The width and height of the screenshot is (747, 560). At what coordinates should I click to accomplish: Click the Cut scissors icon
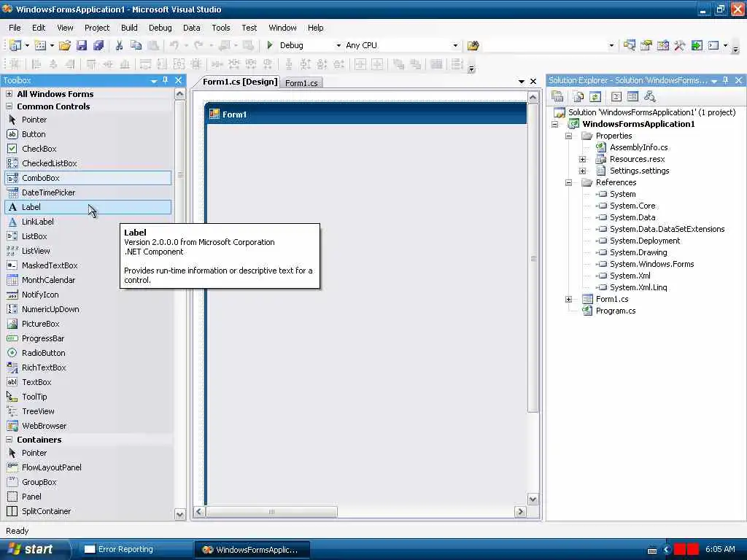pos(119,45)
